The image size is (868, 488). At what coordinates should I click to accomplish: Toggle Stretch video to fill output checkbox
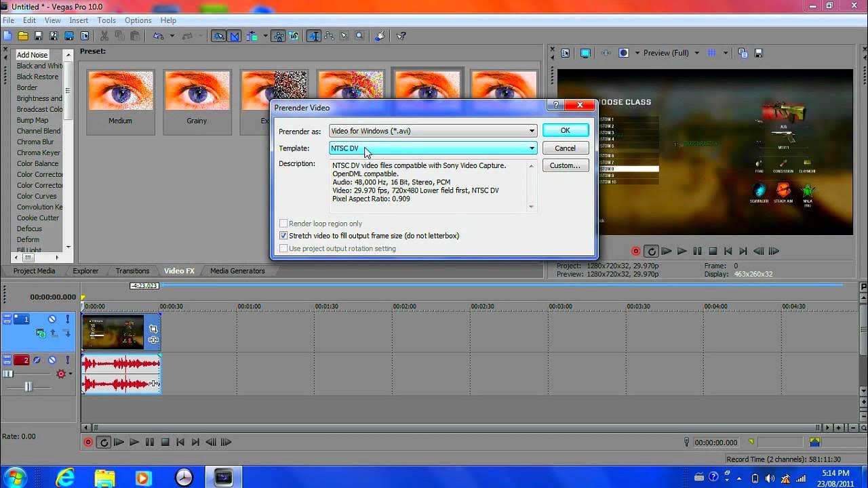283,236
